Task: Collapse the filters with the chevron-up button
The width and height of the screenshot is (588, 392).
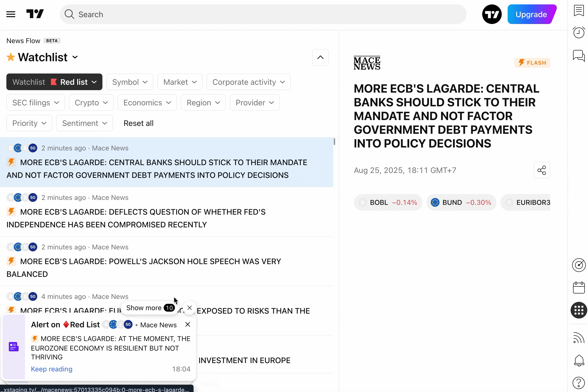Action: pos(320,58)
